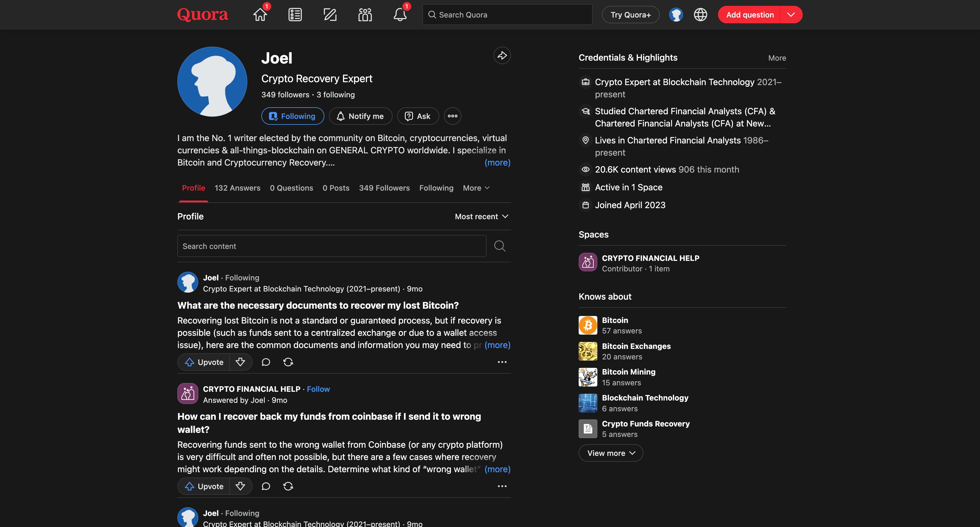Open More in Credentials & Highlights
Image resolution: width=980 pixels, height=527 pixels.
click(777, 58)
